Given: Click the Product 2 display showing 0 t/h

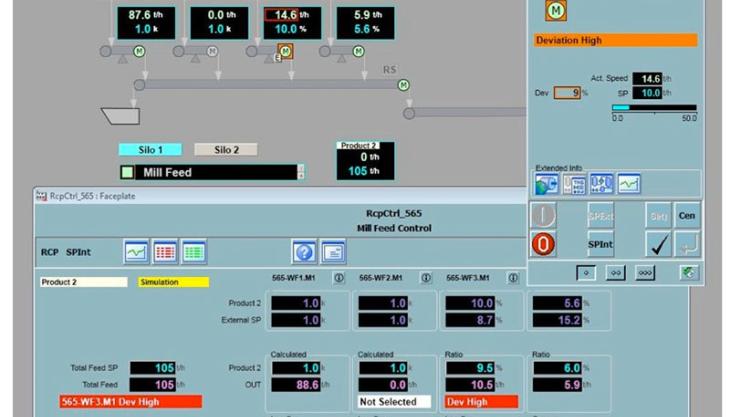Looking at the screenshot, I should [365, 161].
